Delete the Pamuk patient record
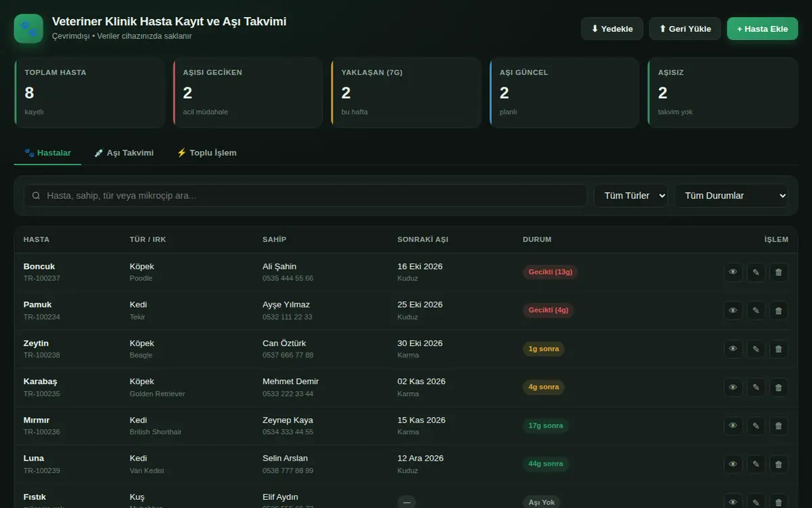812x508 pixels. click(778, 311)
